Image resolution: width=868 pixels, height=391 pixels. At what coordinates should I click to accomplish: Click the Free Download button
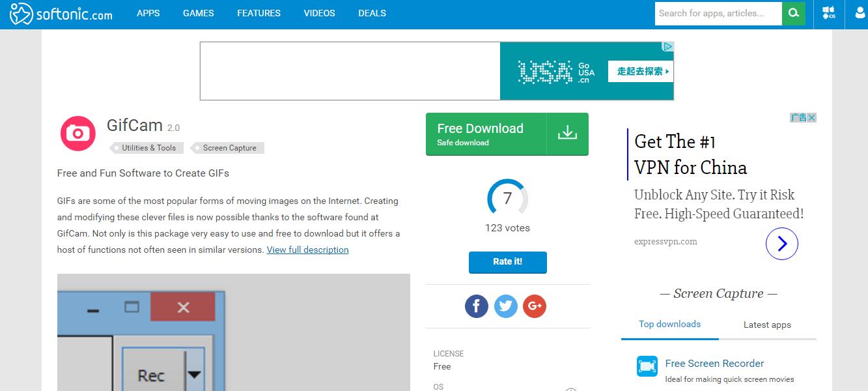tap(507, 134)
